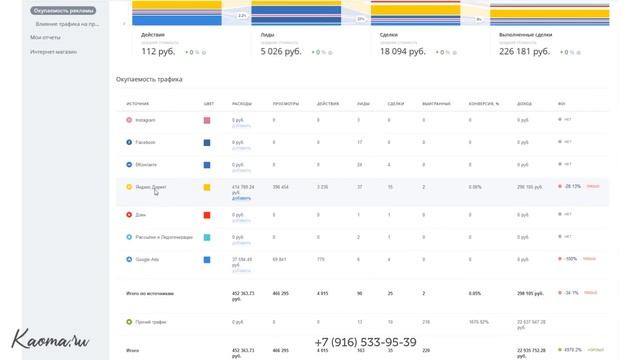Click the Facebook source icon

129,142
